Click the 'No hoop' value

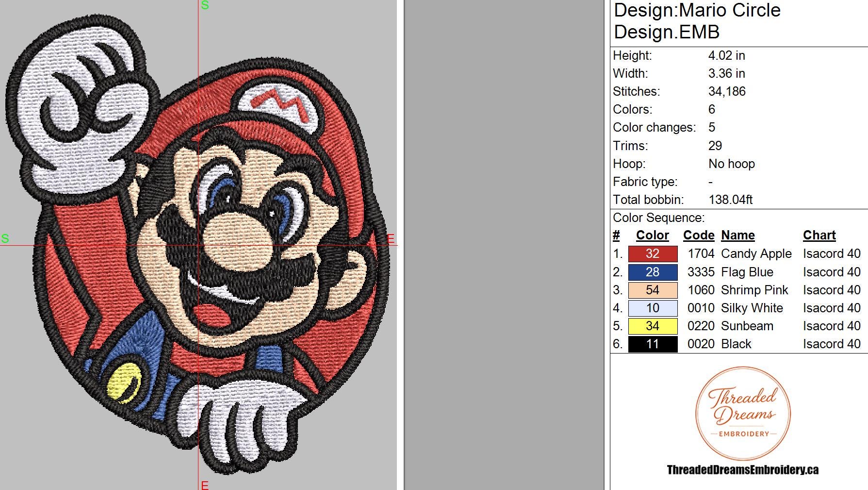click(732, 164)
